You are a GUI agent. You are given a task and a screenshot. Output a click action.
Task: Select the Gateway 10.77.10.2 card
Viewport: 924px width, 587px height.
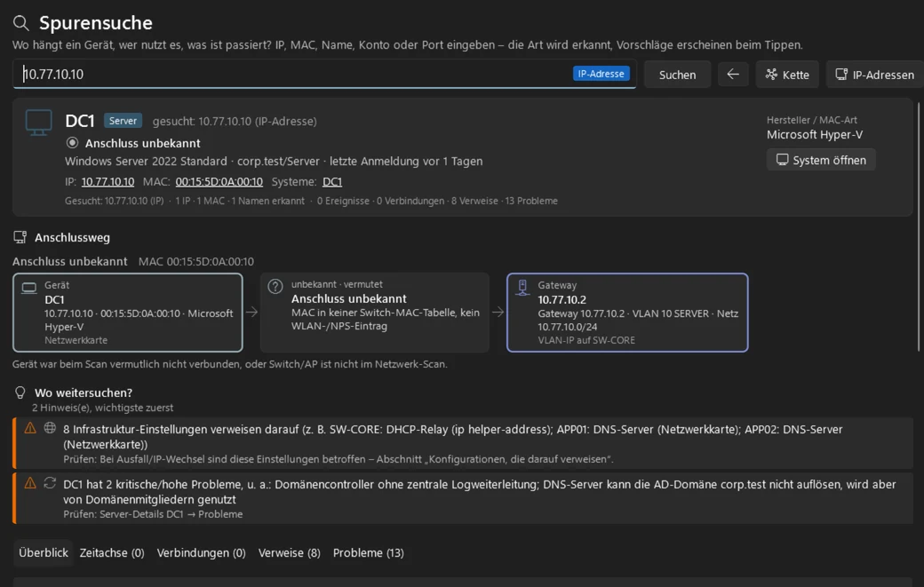(x=627, y=313)
